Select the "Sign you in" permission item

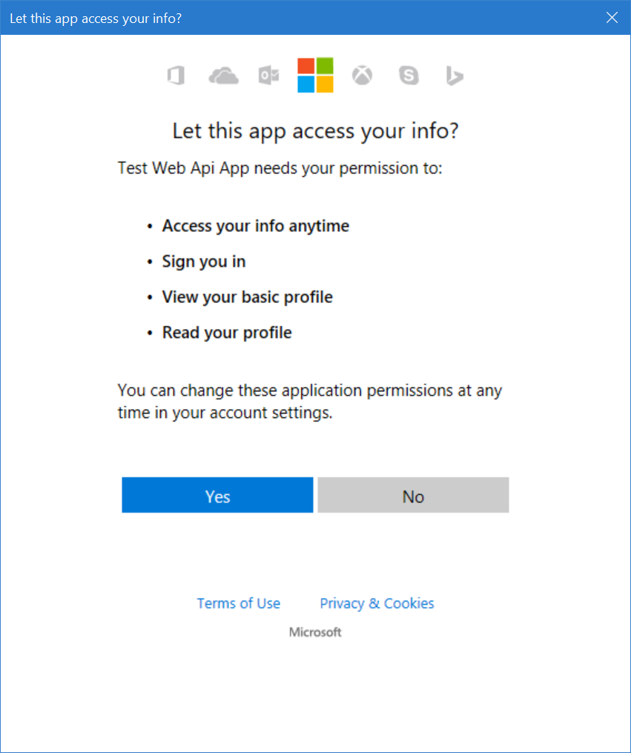click(204, 262)
